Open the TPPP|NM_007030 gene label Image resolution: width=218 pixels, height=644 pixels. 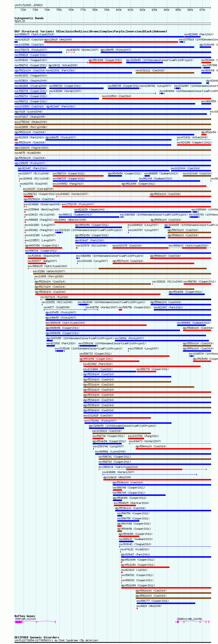pos(25,619)
